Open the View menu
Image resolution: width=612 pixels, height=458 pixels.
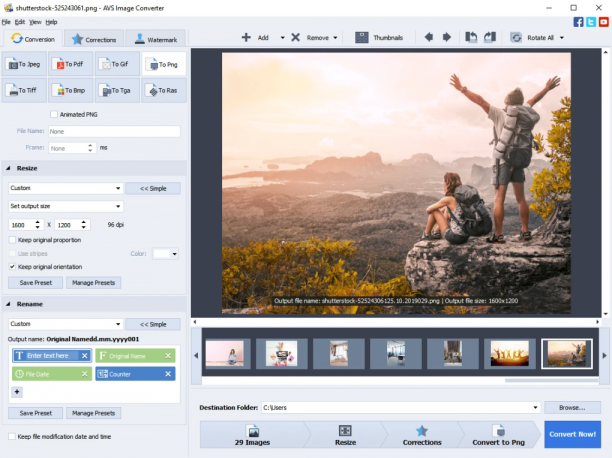[35, 22]
